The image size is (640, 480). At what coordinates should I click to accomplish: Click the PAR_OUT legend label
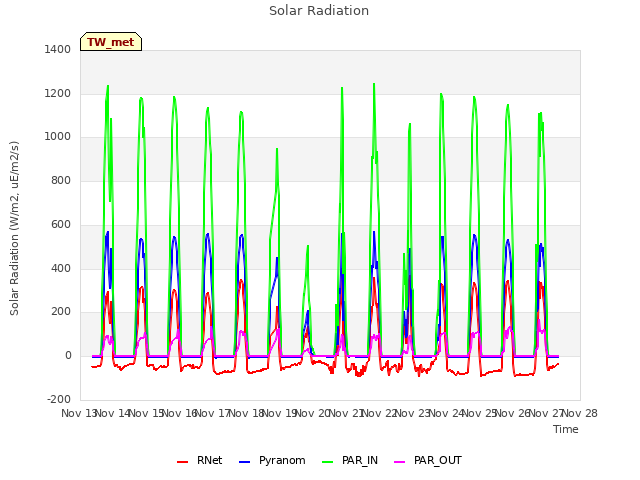point(438,460)
